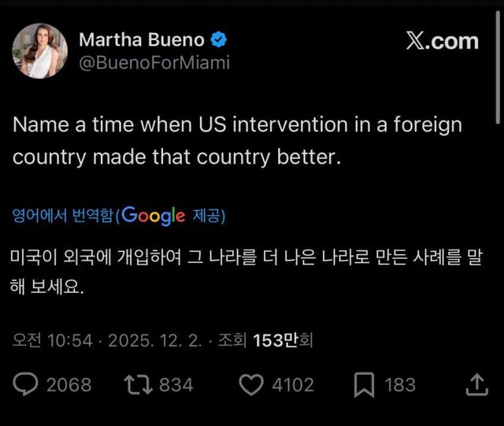Image resolution: width=504 pixels, height=426 pixels.
Task: Click the blue verified badge
Action: pyautogui.click(x=221, y=39)
